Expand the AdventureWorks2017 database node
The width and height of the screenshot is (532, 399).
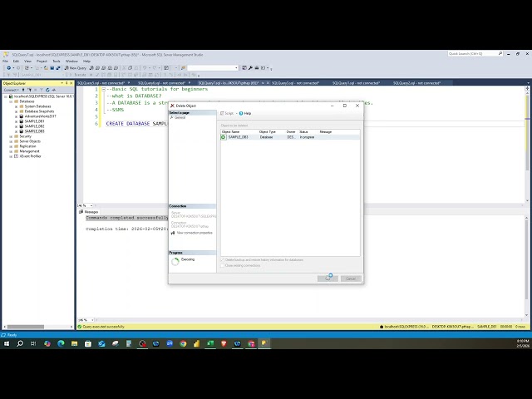[17, 116]
